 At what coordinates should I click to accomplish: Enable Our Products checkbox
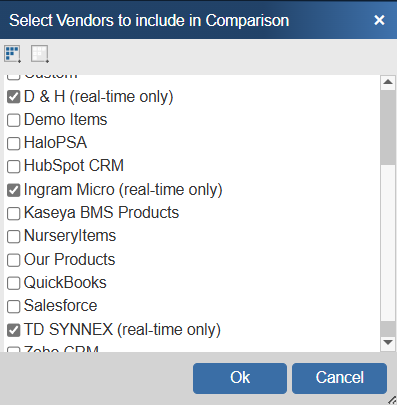click(x=14, y=260)
